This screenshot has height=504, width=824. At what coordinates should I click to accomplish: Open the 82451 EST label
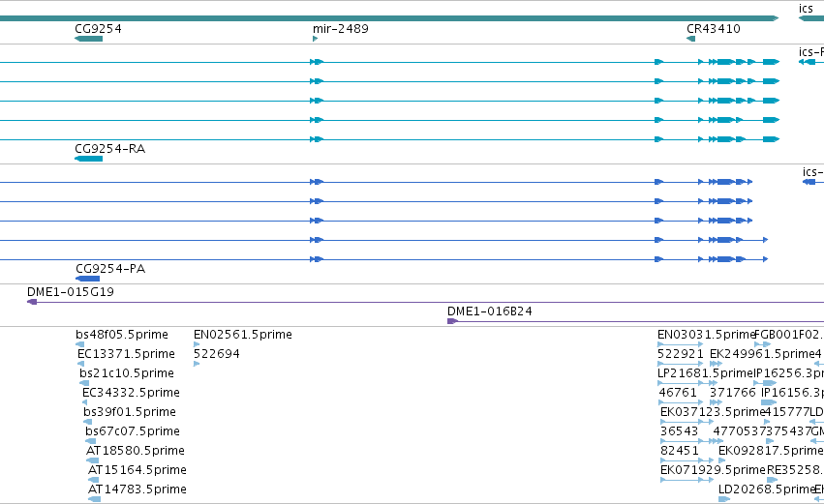point(679,451)
